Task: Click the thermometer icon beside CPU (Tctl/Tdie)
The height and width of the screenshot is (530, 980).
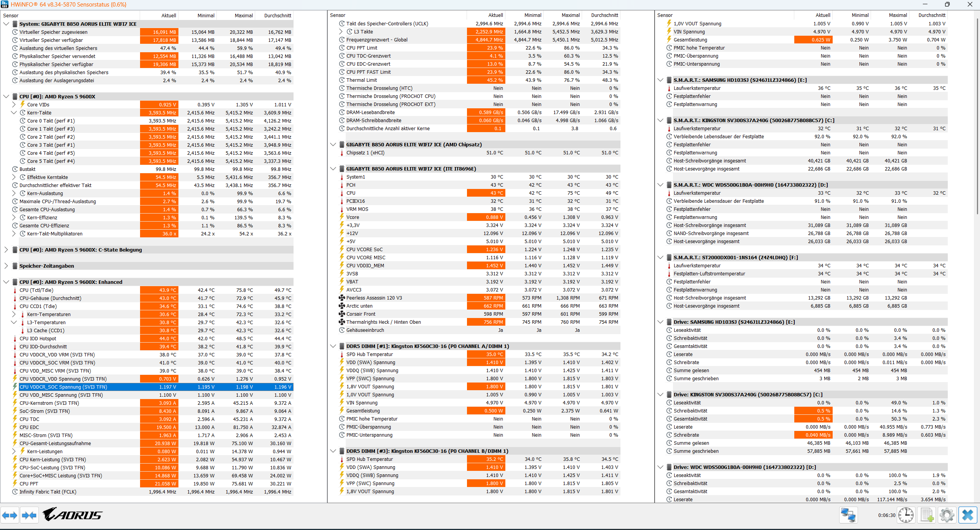Action: [x=15, y=290]
